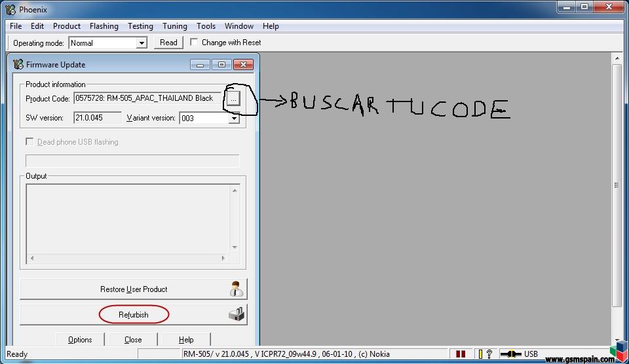
Task: Click the question mark status bar icon
Action: pos(489,354)
